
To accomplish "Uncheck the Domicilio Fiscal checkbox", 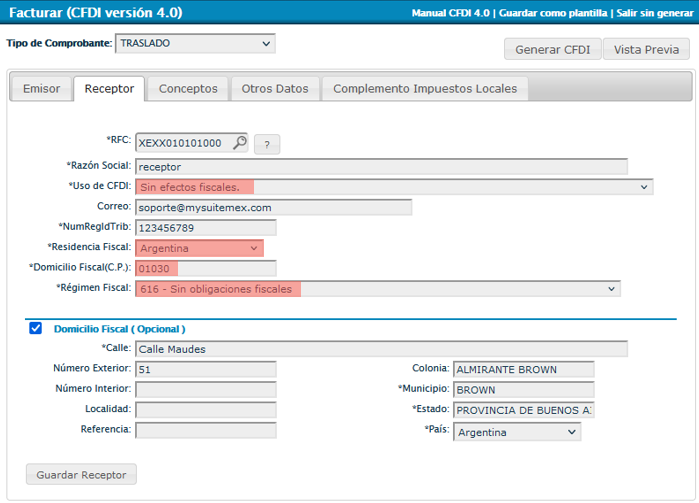I will (36, 328).
